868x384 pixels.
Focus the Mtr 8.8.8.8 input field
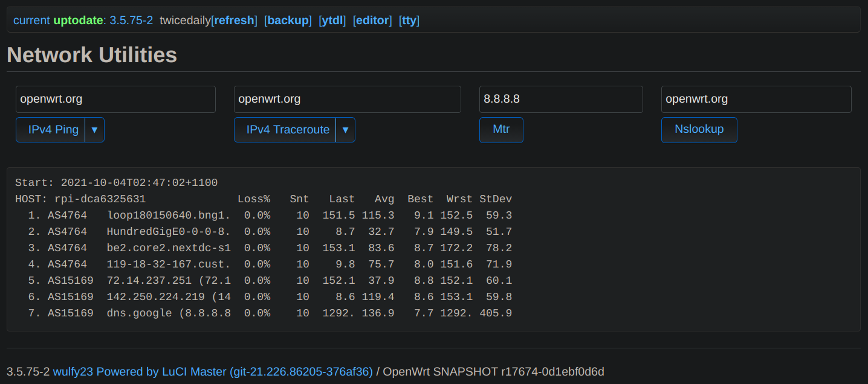(561, 99)
